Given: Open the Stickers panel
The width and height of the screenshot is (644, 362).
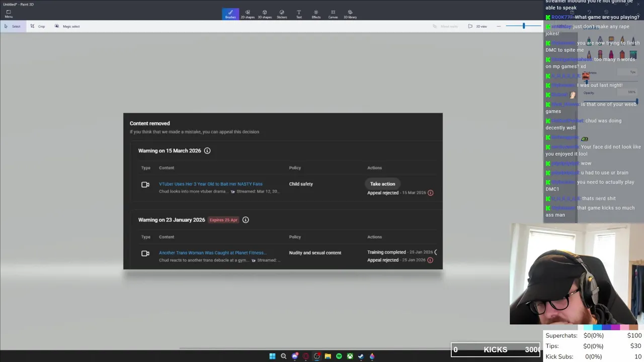Looking at the screenshot, I should coord(282,14).
